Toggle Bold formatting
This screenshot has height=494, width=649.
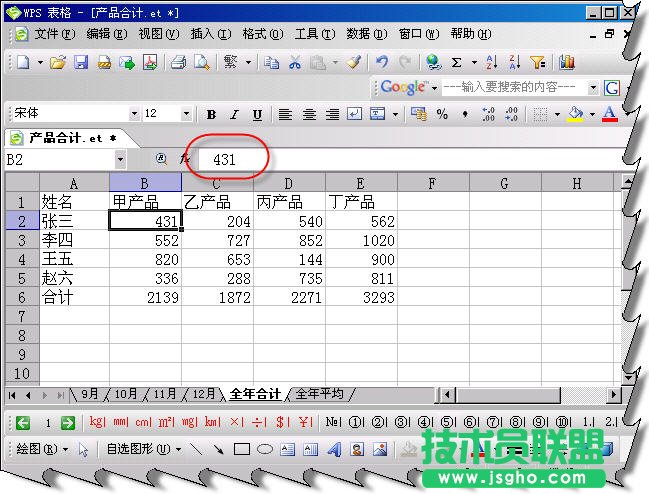[x=211, y=114]
